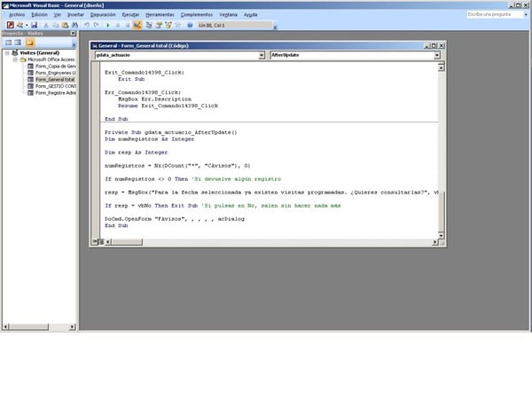Click the Run Sub (play) icon
Screen dimensions: 532x409
pyautogui.click(x=107, y=25)
